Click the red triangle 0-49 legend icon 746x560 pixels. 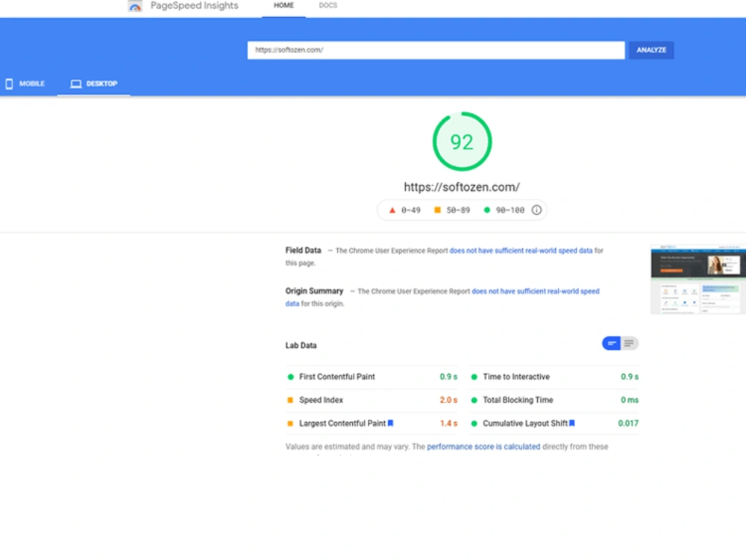392,210
